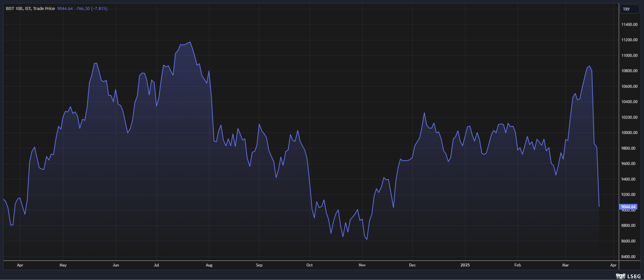Click the Mar date axis label
This screenshot has height=280, width=644.
565,265
